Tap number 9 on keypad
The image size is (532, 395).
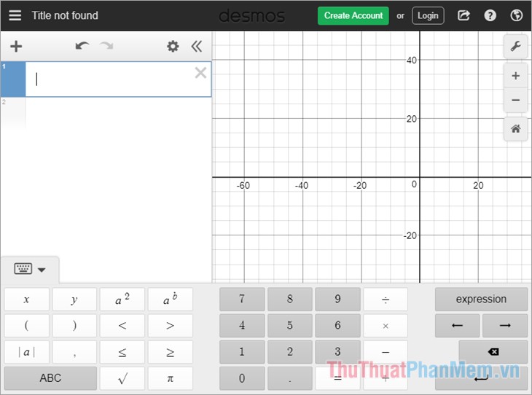337,299
